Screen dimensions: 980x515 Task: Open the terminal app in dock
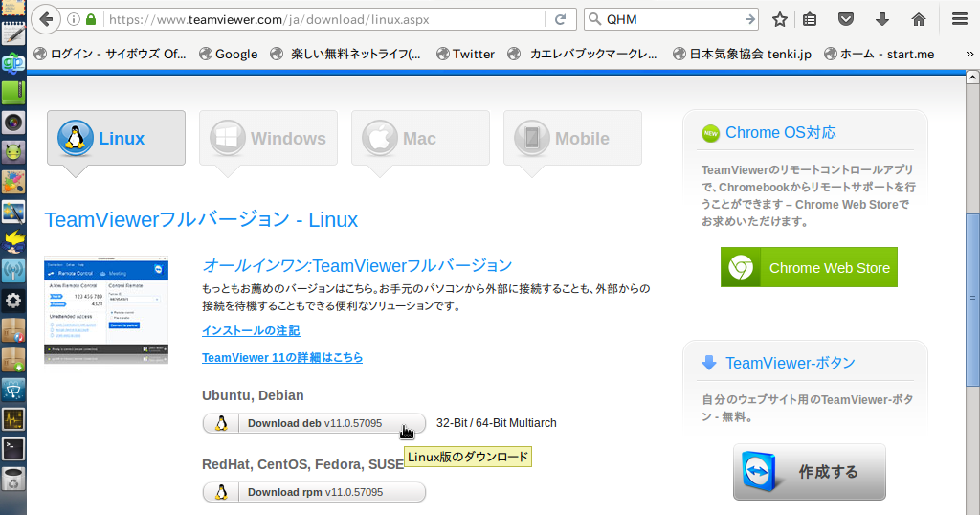tap(13, 449)
